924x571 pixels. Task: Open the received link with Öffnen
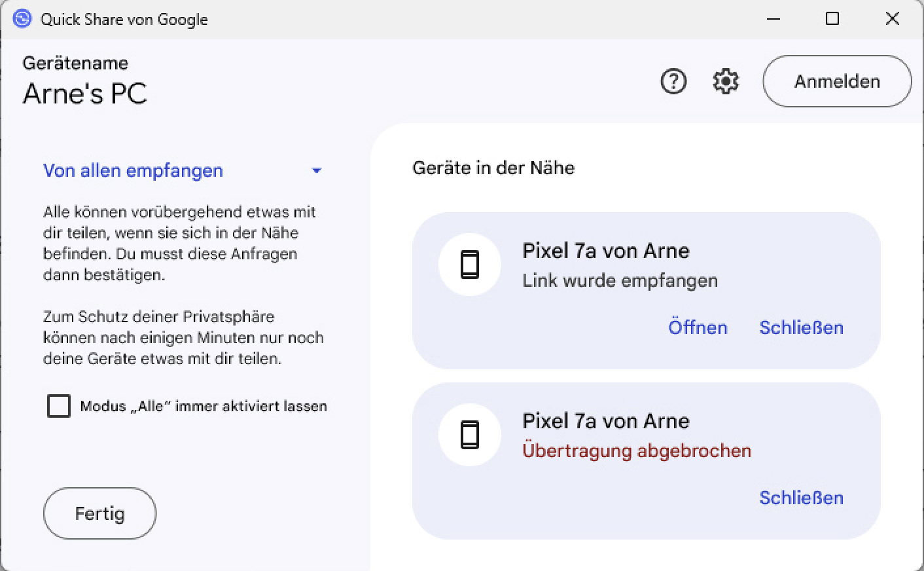(x=698, y=327)
